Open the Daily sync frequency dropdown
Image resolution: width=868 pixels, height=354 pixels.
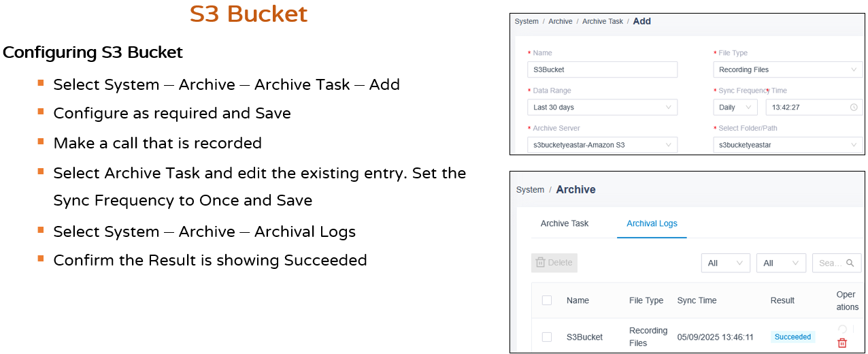pos(735,108)
